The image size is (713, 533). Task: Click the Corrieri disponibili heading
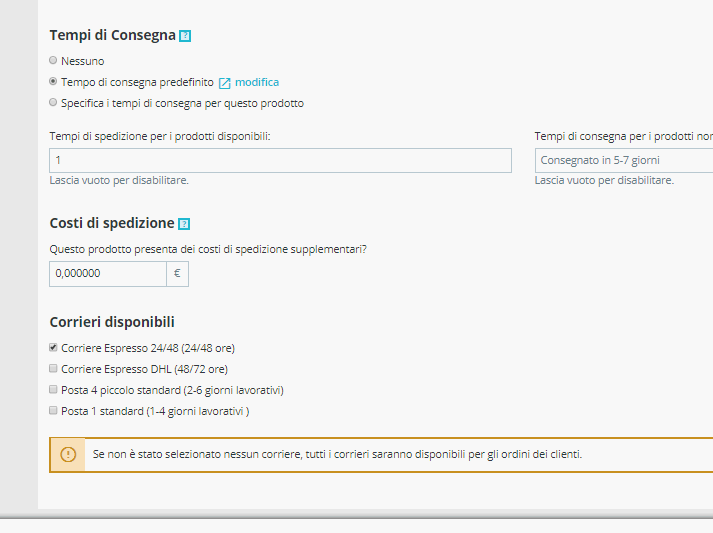coord(112,322)
